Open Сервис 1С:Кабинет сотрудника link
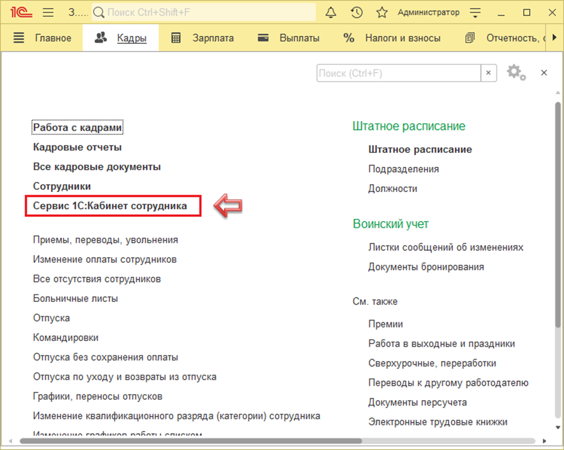This screenshot has width=564, height=450. click(110, 206)
